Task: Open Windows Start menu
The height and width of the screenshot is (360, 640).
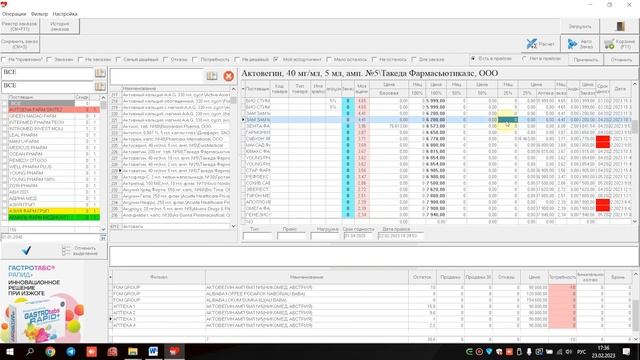Action: [x=9, y=352]
